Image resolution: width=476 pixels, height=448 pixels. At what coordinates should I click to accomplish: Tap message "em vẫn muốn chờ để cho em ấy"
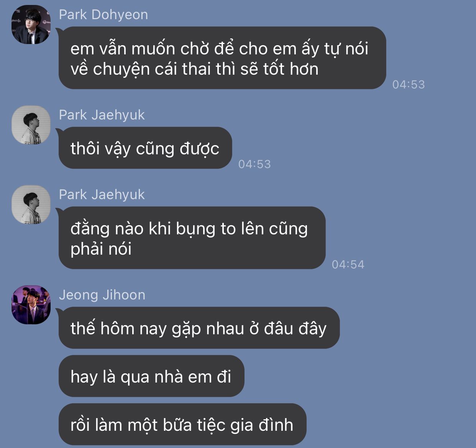click(x=222, y=58)
